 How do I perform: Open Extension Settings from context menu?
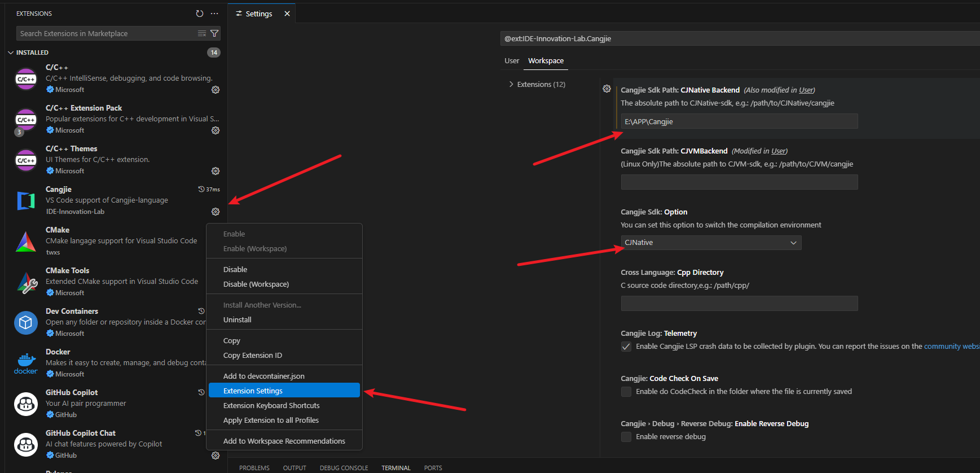[x=284, y=391]
